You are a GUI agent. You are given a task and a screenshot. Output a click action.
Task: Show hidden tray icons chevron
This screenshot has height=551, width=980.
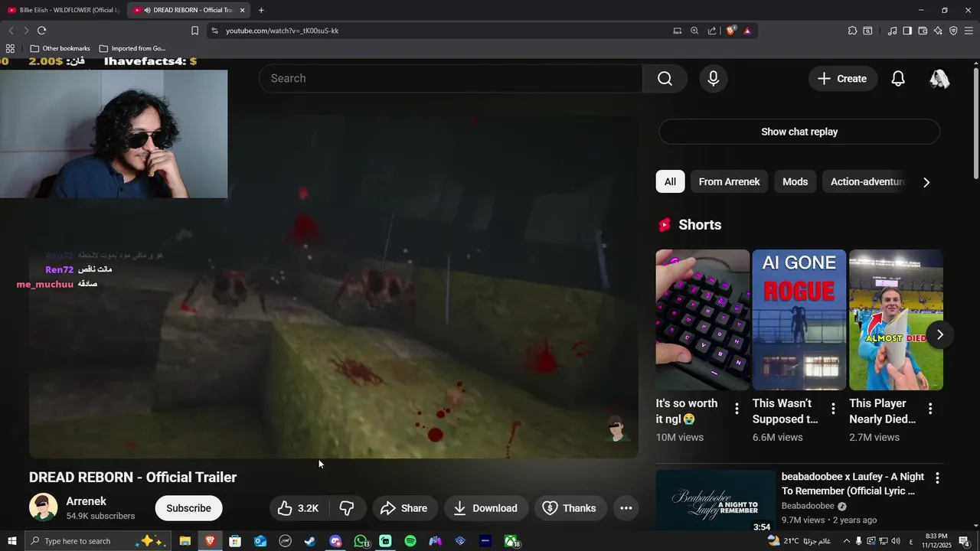[x=846, y=541]
